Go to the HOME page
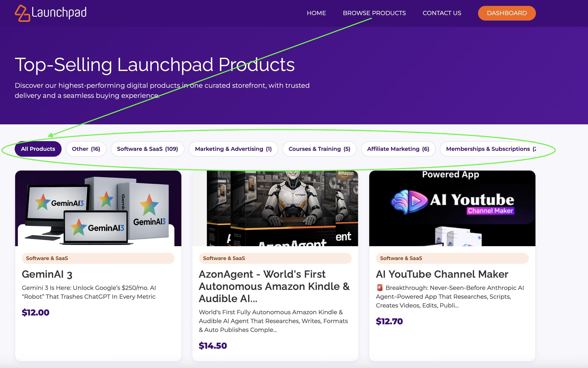Viewport: 588px width, 368px height. coord(316,13)
